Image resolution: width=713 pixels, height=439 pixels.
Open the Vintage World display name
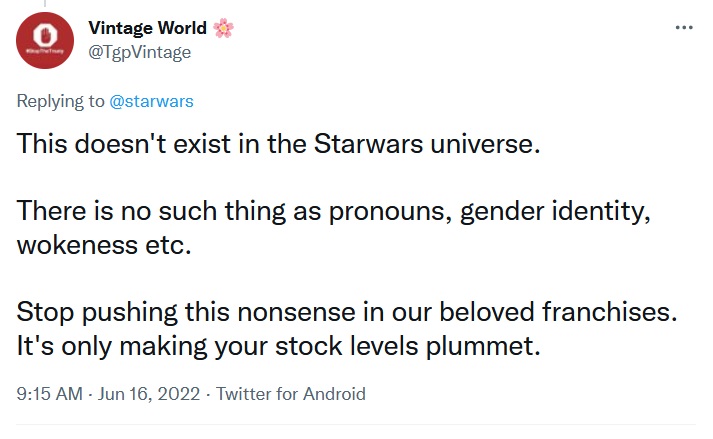147,28
